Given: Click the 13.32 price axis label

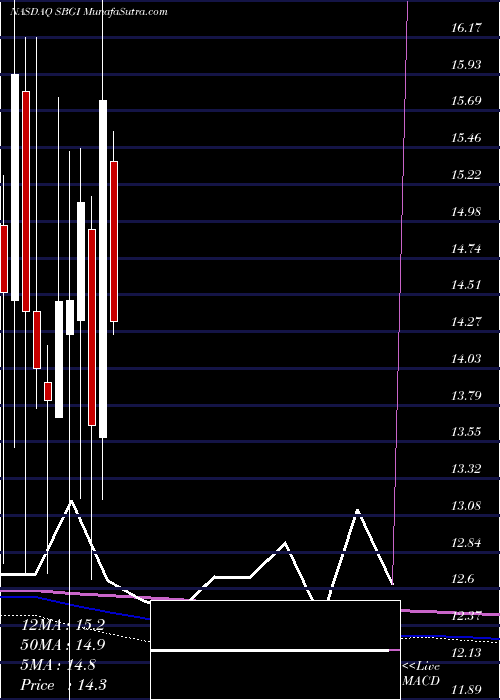Looking at the screenshot, I should (x=466, y=468).
